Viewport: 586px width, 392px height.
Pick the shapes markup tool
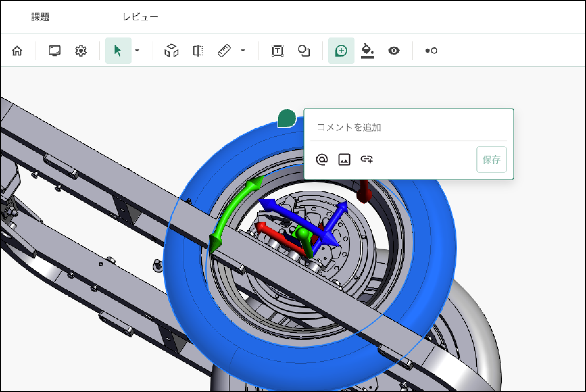point(304,51)
